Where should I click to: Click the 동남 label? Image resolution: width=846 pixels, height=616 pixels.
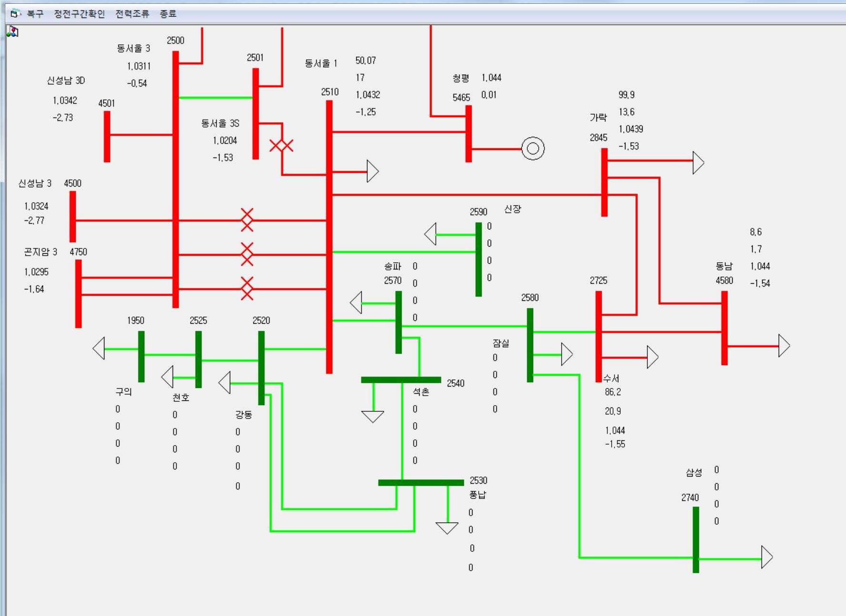click(724, 266)
